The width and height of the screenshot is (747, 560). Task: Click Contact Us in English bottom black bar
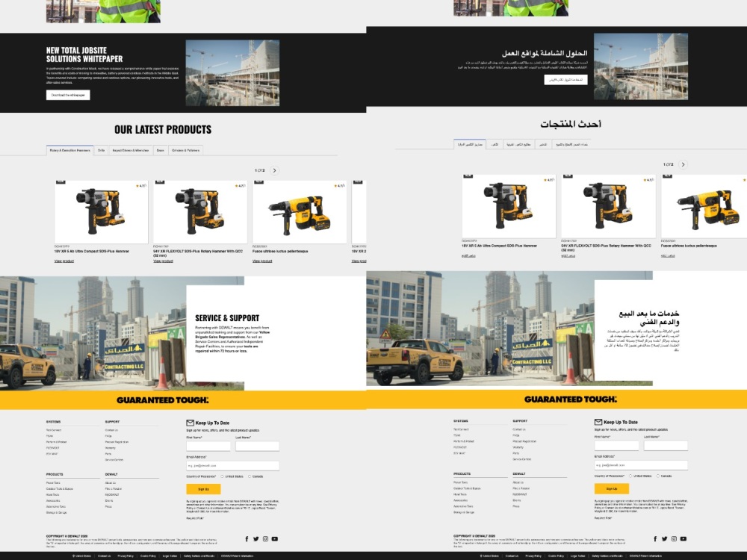tap(105, 556)
